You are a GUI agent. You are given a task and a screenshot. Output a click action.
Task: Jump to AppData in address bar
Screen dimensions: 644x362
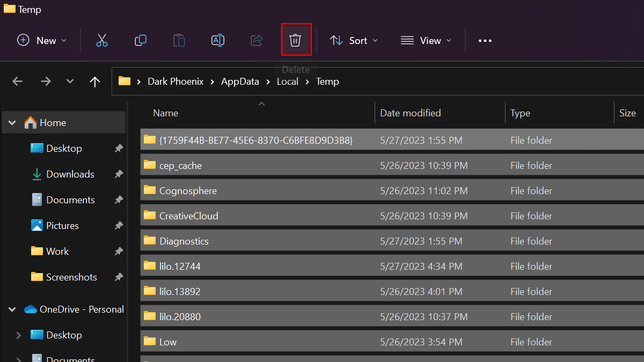(240, 82)
